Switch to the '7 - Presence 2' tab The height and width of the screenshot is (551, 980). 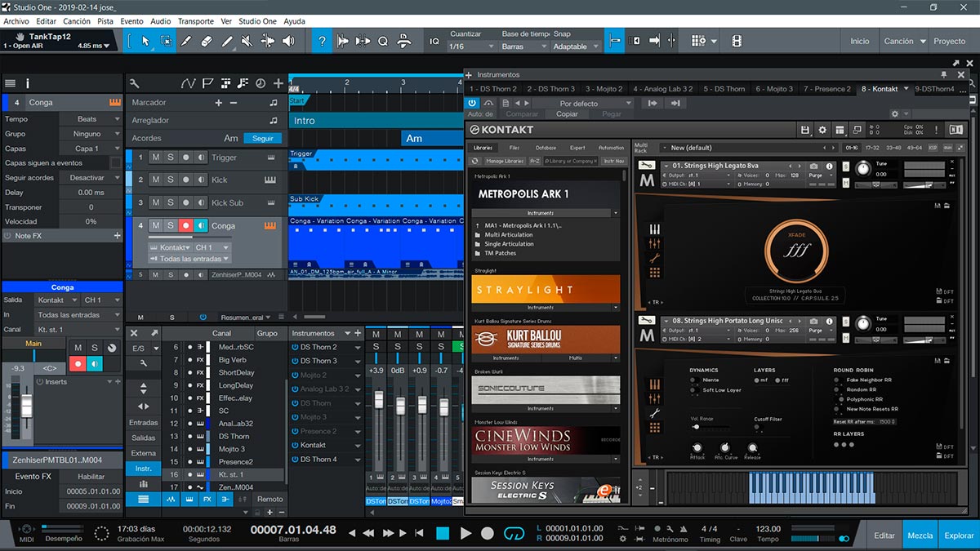(826, 89)
